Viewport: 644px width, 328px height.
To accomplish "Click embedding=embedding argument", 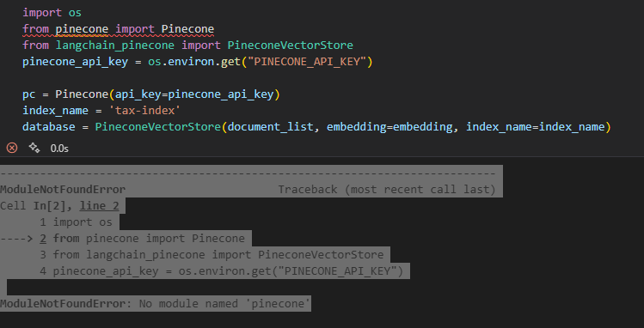I will pos(389,127).
